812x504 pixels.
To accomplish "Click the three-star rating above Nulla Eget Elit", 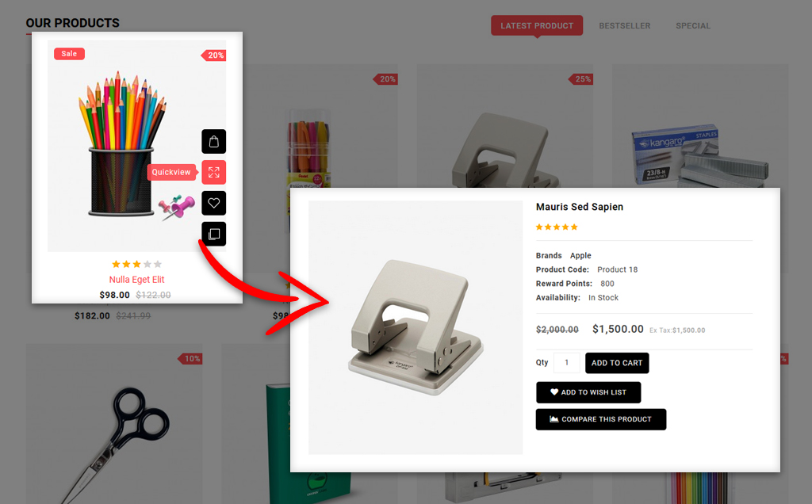I will click(136, 265).
